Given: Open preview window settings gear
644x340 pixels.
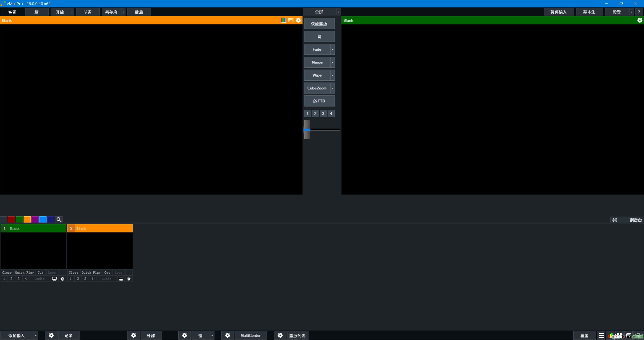Looking at the screenshot, I should 298,20.
